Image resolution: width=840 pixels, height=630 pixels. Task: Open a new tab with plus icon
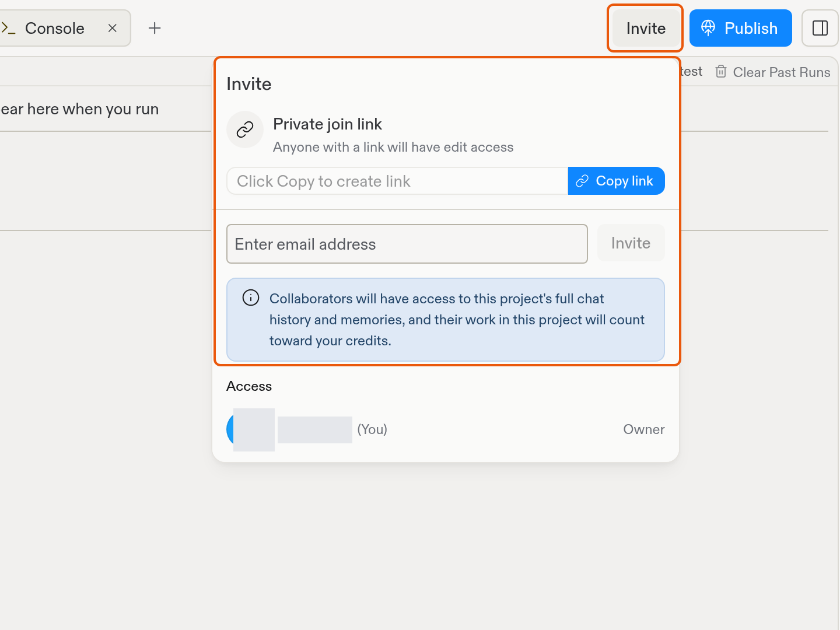click(155, 28)
